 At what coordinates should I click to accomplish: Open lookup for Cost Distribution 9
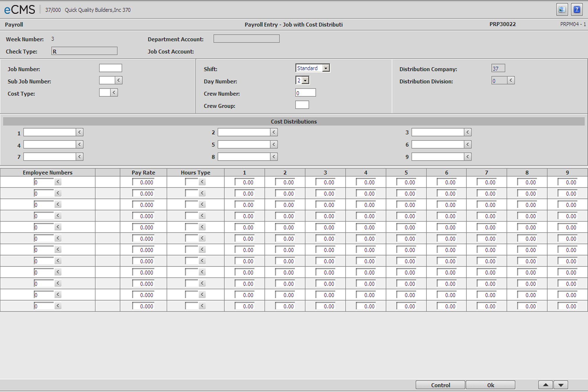(467, 157)
